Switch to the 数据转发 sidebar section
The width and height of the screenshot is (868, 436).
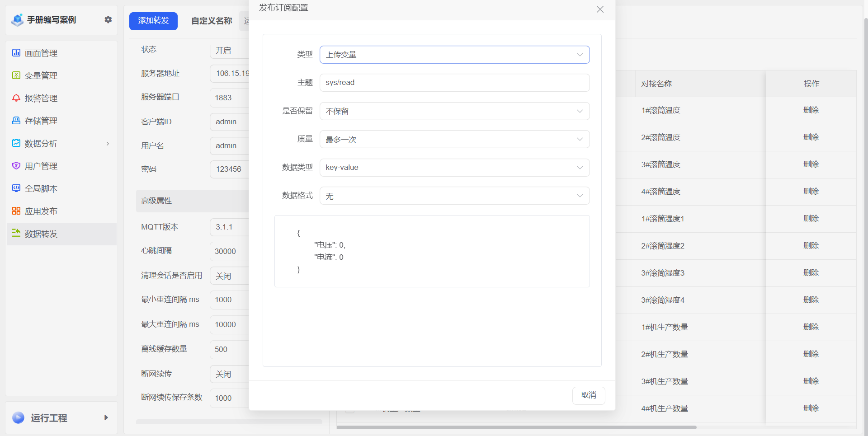44,234
